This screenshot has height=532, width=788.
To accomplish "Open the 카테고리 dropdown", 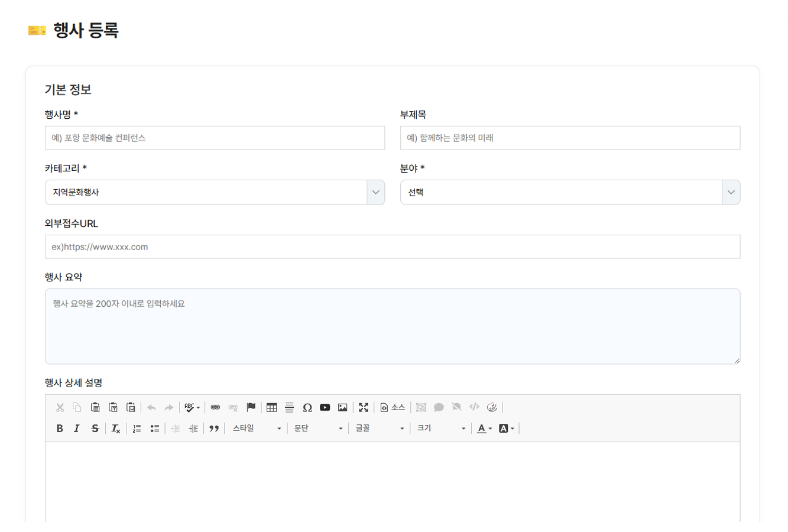I will click(215, 193).
